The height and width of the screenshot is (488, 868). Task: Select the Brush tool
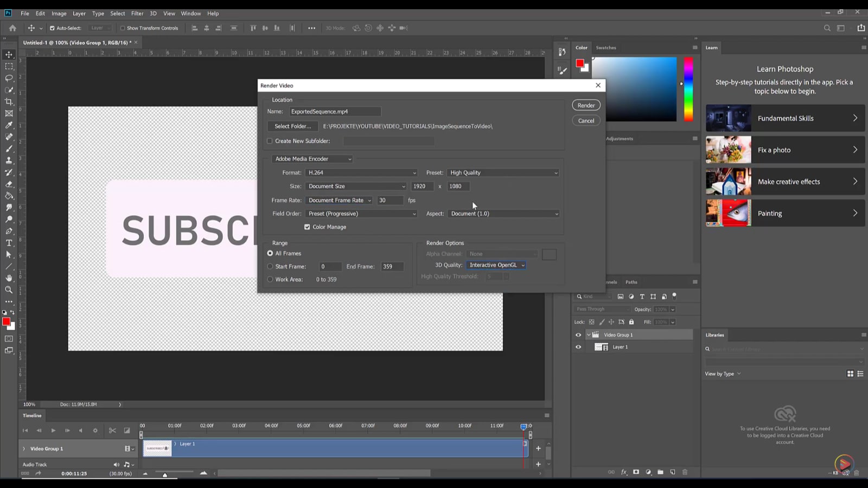pyautogui.click(x=9, y=149)
